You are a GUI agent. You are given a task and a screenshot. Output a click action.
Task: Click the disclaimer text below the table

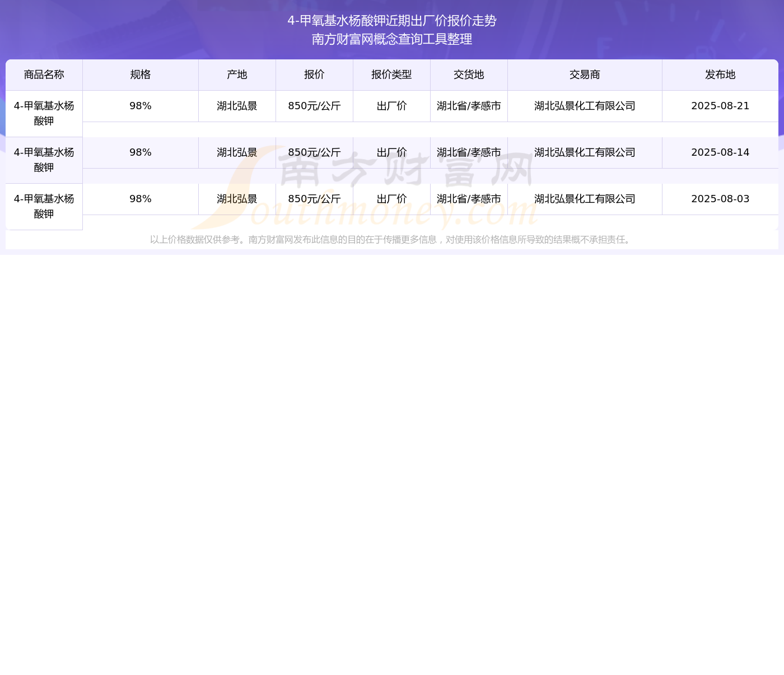tap(392, 240)
